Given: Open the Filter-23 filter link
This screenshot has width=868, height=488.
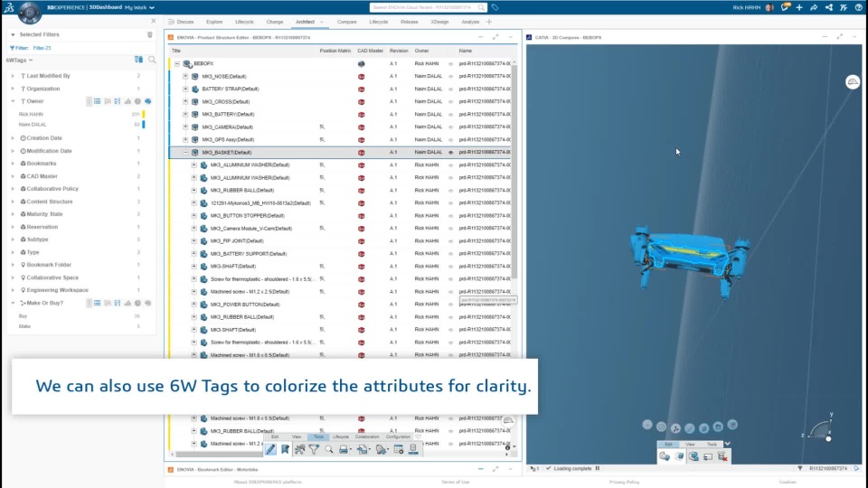Looking at the screenshot, I should tap(42, 48).
